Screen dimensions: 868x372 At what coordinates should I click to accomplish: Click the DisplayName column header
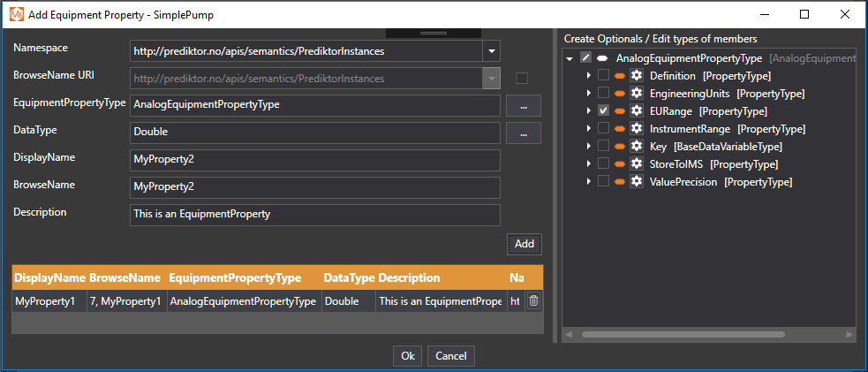[49, 277]
